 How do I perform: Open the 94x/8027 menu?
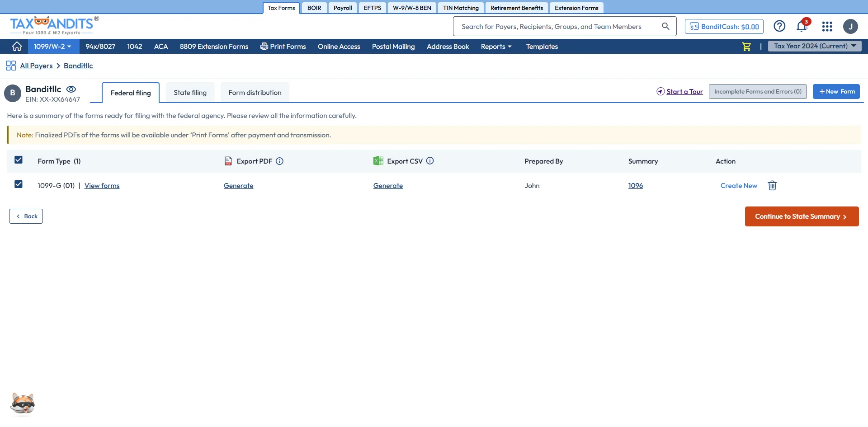click(100, 46)
